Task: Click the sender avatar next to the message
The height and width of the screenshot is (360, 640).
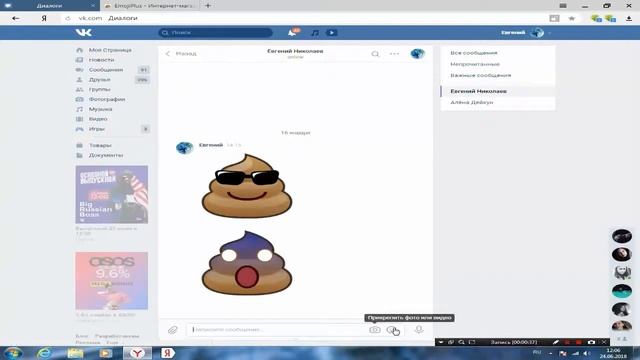Action: (184, 148)
